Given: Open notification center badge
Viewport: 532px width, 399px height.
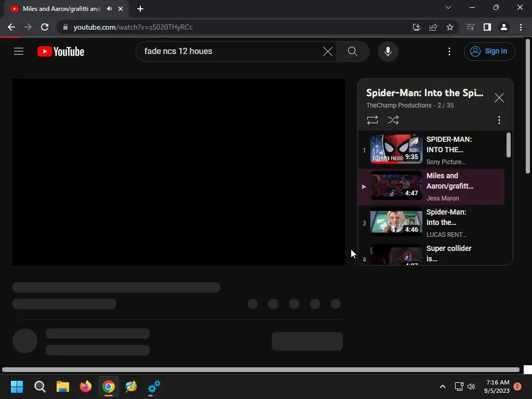Looking at the screenshot, I should pyautogui.click(x=517, y=387).
